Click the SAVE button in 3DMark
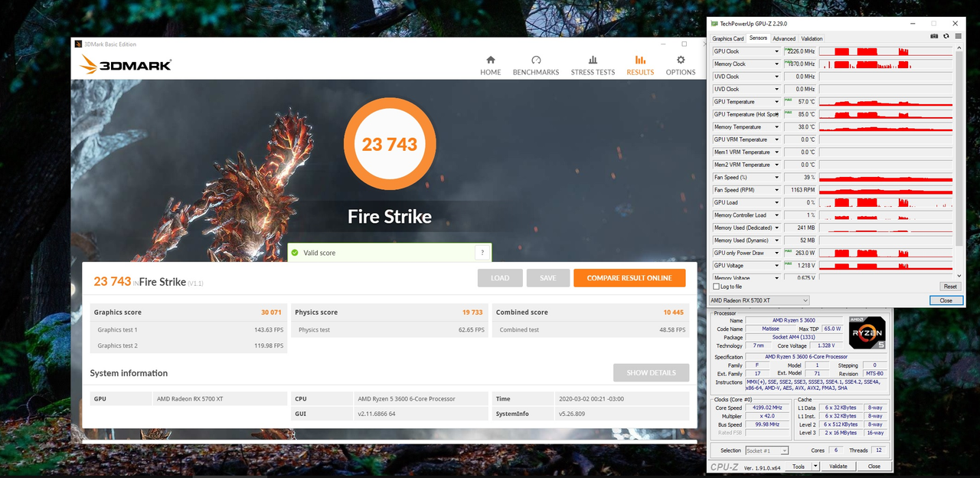Viewport: 980px width, 478px height. (547, 278)
